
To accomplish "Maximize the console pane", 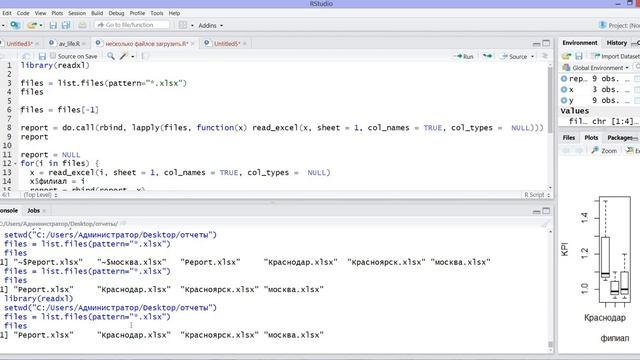I will pos(546,211).
